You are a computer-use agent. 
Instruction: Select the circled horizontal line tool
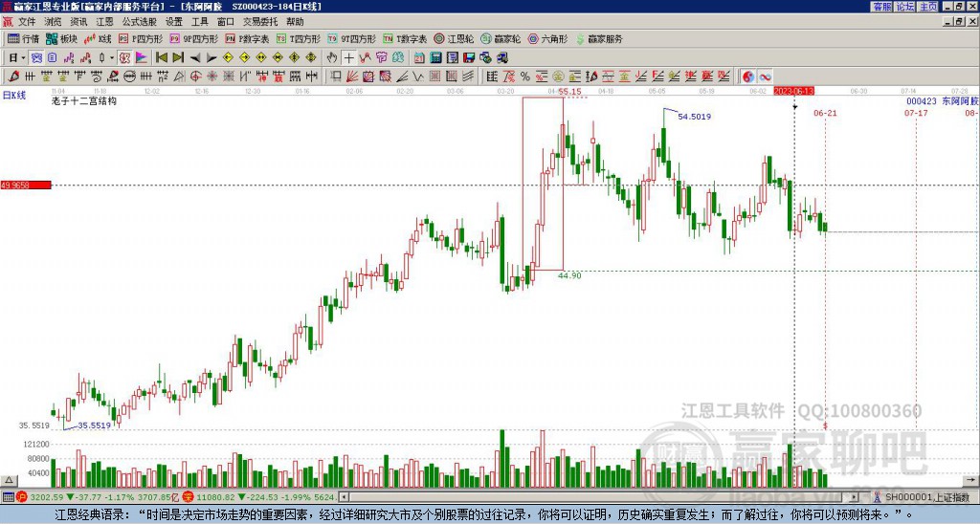129,76
